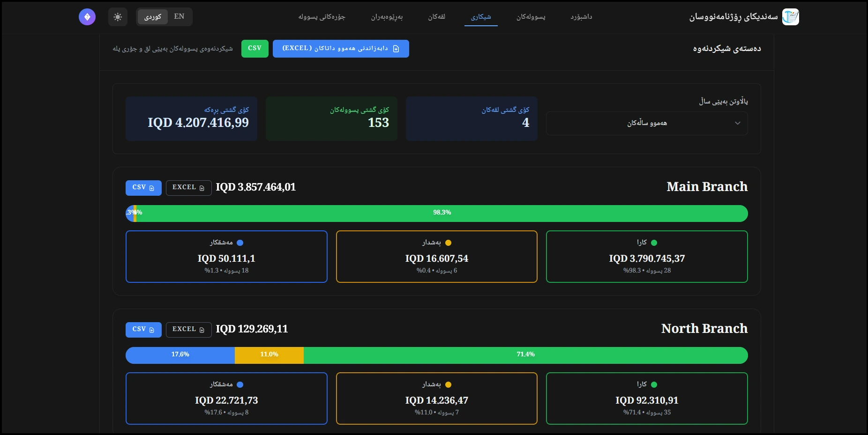Click the CSV download icon for North Branch
Viewport: 868px width, 435px height.
point(152,330)
